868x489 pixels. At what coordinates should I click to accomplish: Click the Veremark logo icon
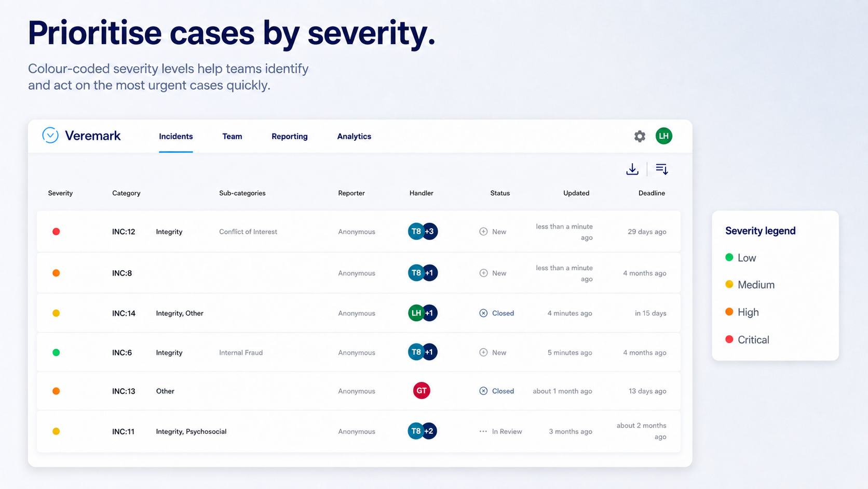(x=50, y=136)
